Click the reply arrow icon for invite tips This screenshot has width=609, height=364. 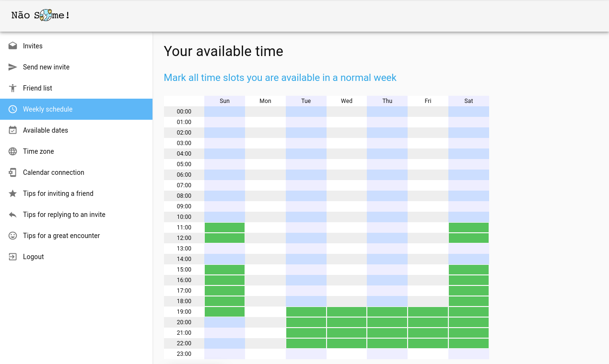tap(13, 215)
